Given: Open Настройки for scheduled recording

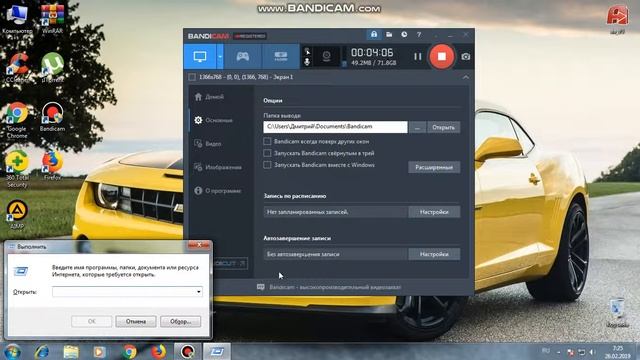Looking at the screenshot, I should (434, 212).
